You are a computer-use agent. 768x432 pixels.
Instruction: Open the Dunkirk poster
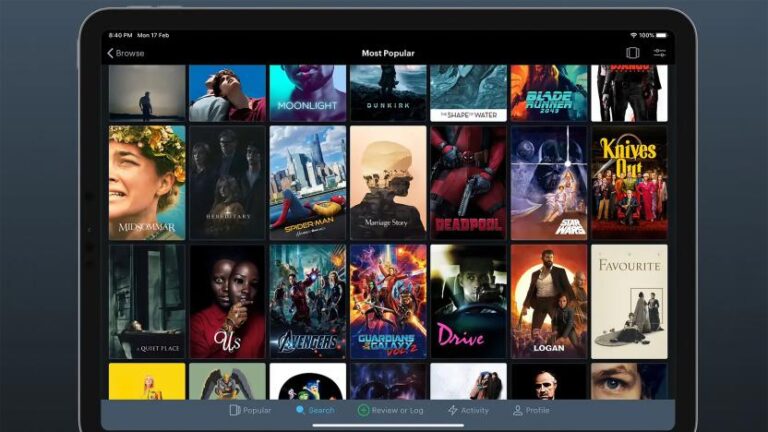click(x=388, y=93)
